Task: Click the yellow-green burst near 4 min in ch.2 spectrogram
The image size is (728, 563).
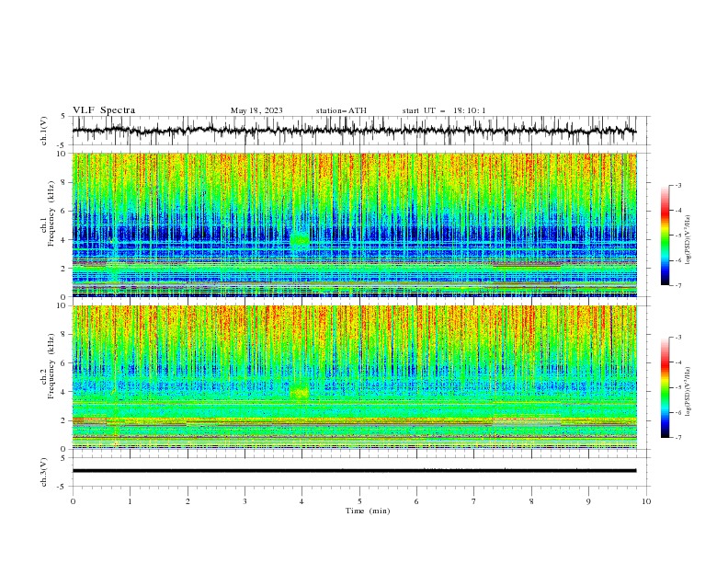Action: pyautogui.click(x=300, y=393)
